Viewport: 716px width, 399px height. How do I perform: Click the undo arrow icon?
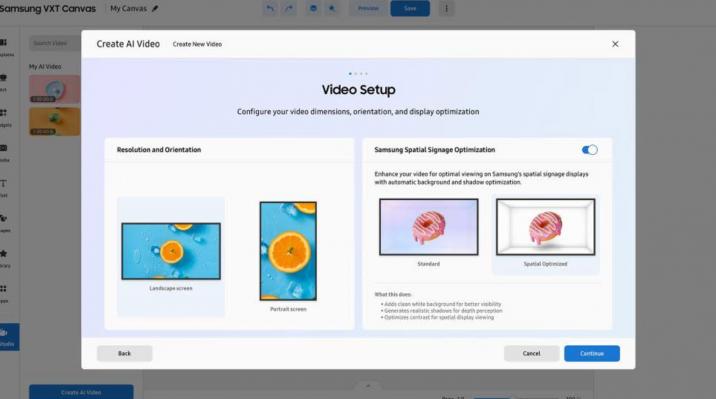tap(270, 8)
